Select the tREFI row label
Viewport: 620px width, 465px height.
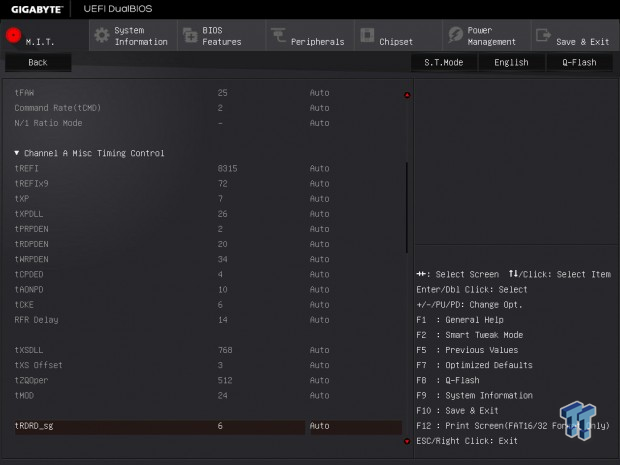(26, 168)
